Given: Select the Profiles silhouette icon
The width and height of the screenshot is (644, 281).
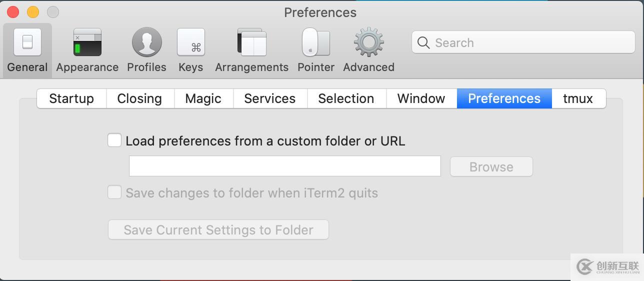Looking at the screenshot, I should tap(146, 42).
